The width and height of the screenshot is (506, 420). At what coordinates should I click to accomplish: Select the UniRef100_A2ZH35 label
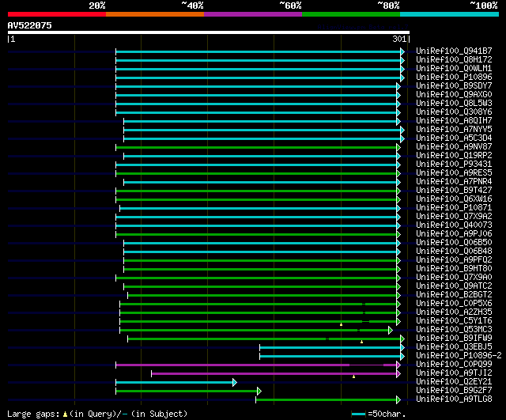point(454,312)
